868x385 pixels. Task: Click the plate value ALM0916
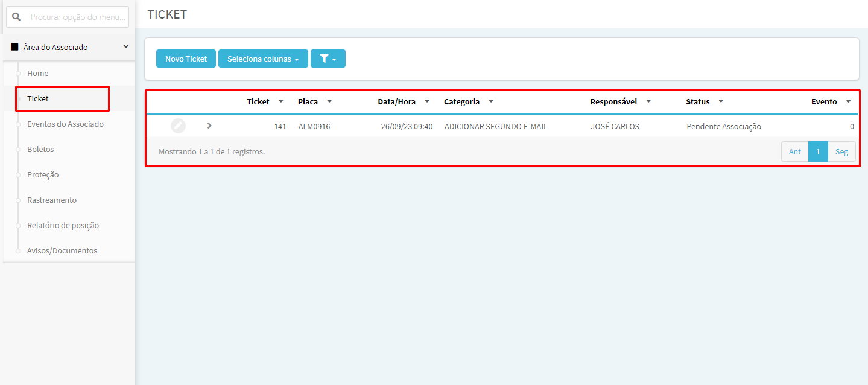point(314,127)
